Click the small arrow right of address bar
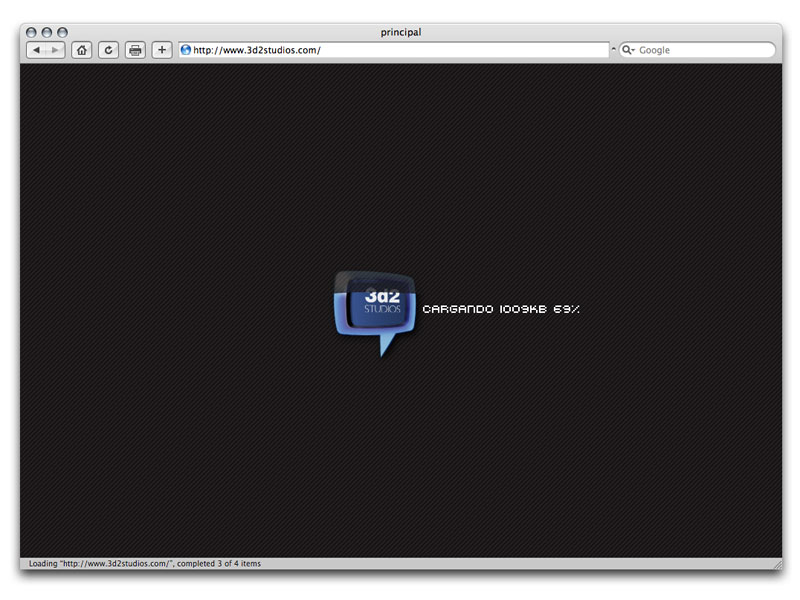This screenshot has width=800, height=600. click(x=613, y=49)
